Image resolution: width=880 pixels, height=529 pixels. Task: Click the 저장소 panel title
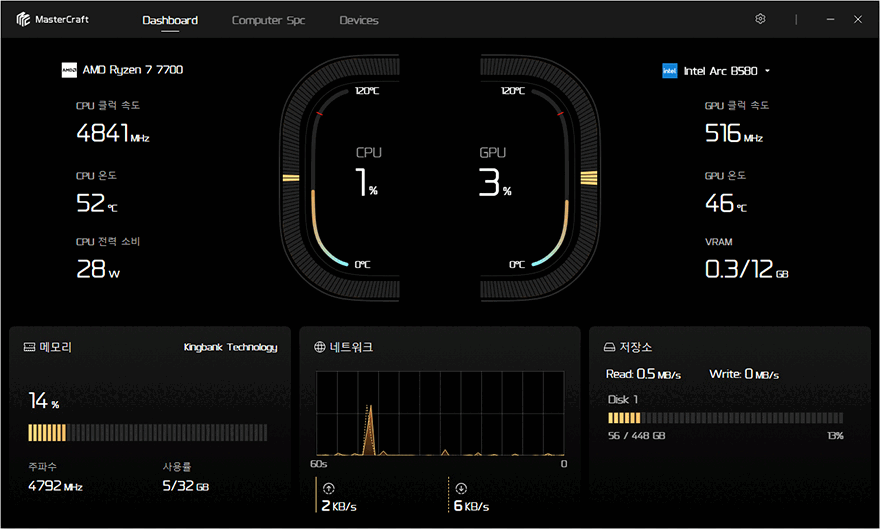tap(635, 347)
